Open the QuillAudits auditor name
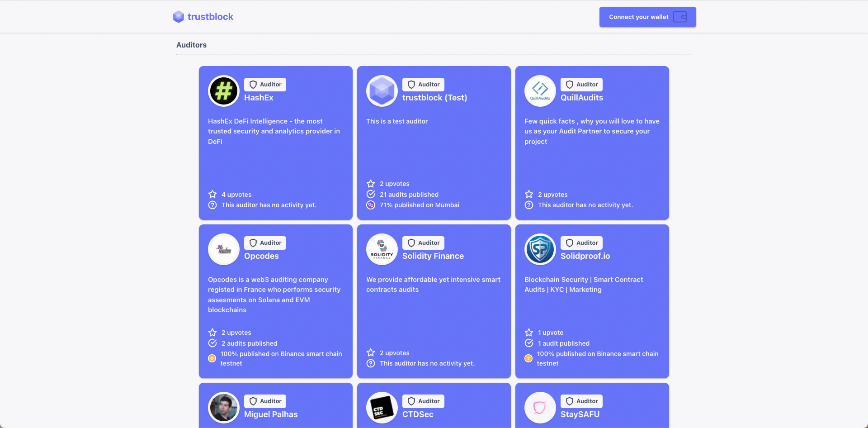This screenshot has width=868, height=428. (x=582, y=98)
